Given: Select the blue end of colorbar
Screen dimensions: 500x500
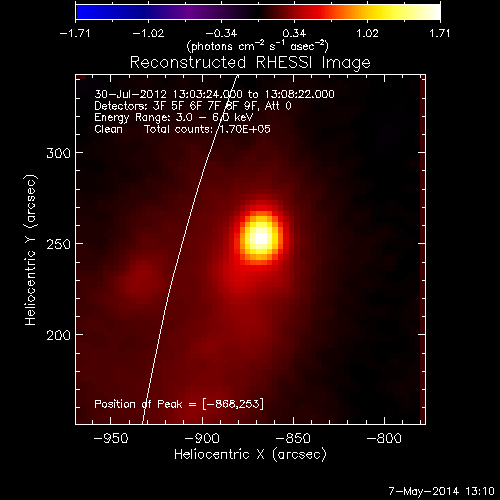Looking at the screenshot, I should coord(83,12).
